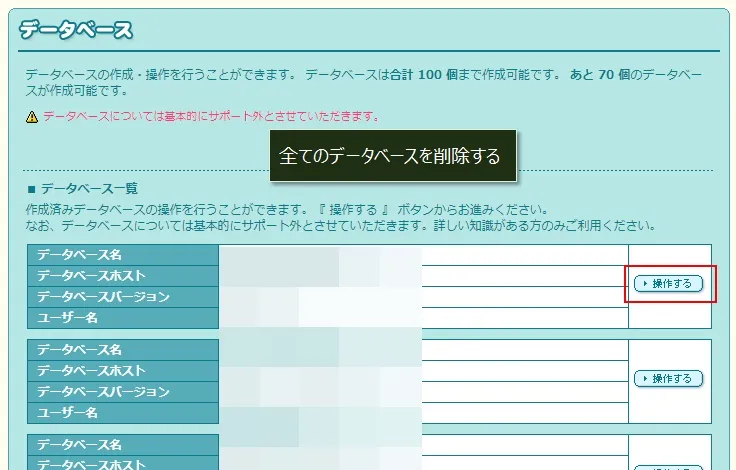Viewport: 736px width, 470px height.
Task: Click the データベース page title
Action: coord(76,30)
